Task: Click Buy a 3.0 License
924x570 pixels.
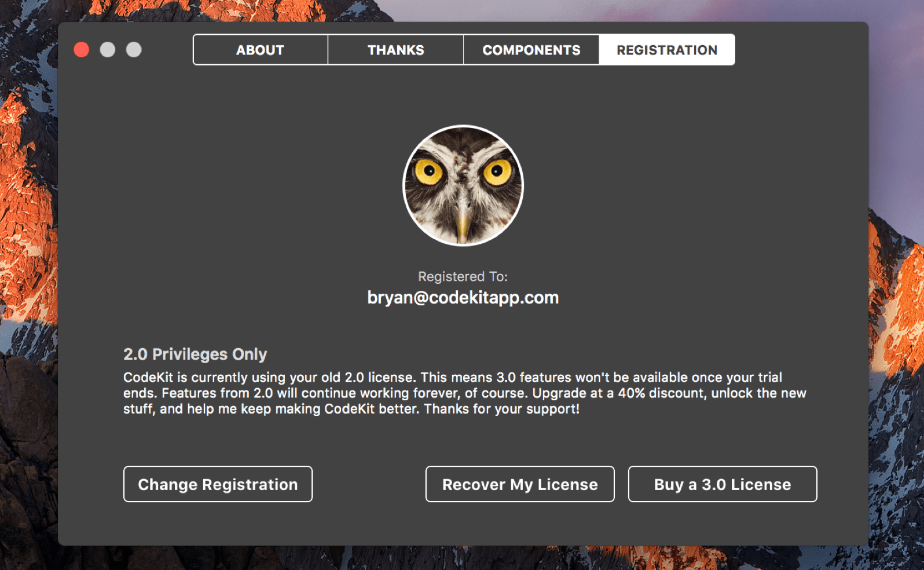Action: pyautogui.click(x=723, y=484)
